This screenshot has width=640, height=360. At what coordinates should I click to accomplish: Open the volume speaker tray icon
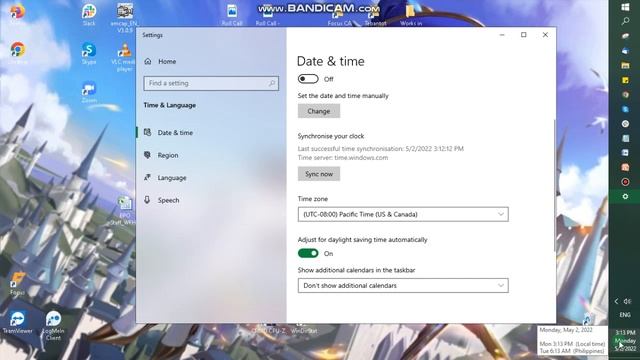628,301
